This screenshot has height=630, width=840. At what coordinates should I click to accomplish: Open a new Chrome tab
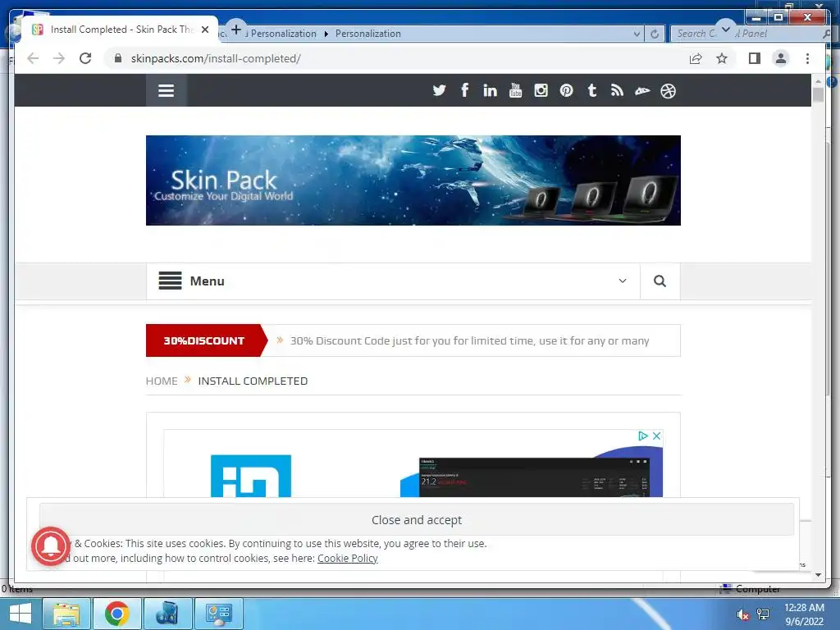pyautogui.click(x=235, y=29)
